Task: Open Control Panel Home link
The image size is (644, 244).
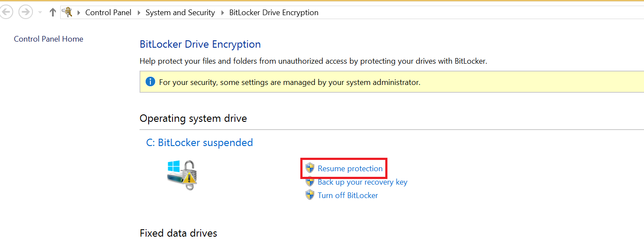Action: pyautogui.click(x=49, y=39)
